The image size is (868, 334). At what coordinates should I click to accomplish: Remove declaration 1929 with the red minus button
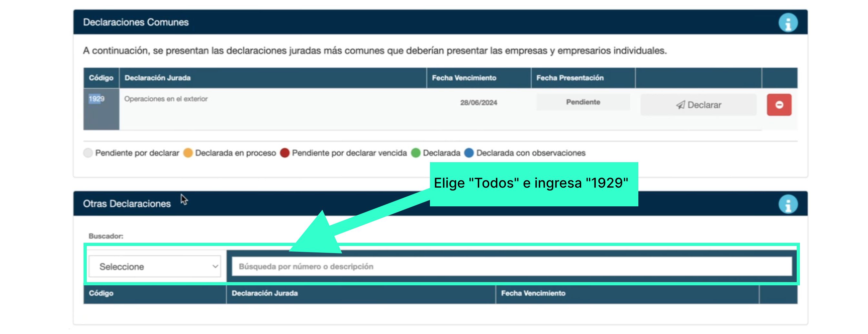779,105
